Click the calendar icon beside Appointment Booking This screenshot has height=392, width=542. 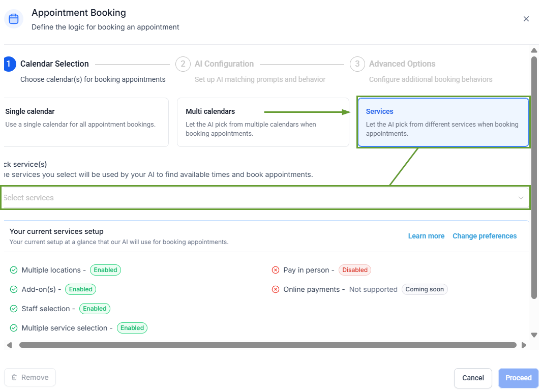pyautogui.click(x=14, y=19)
